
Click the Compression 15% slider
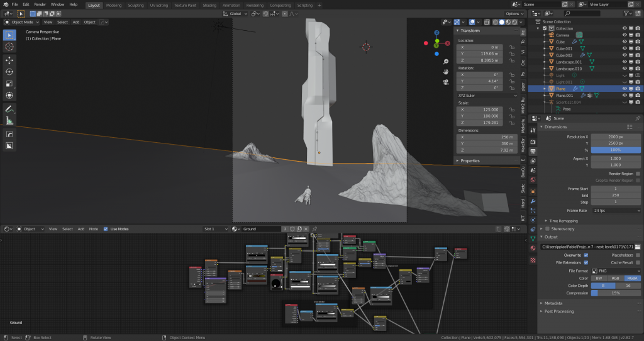[616, 293]
